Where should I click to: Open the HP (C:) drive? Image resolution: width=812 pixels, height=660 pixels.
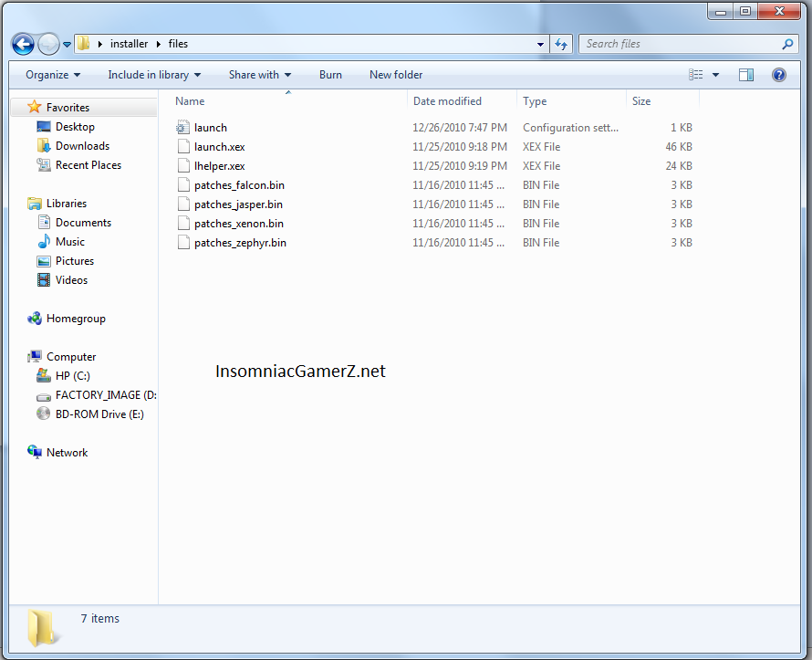72,376
